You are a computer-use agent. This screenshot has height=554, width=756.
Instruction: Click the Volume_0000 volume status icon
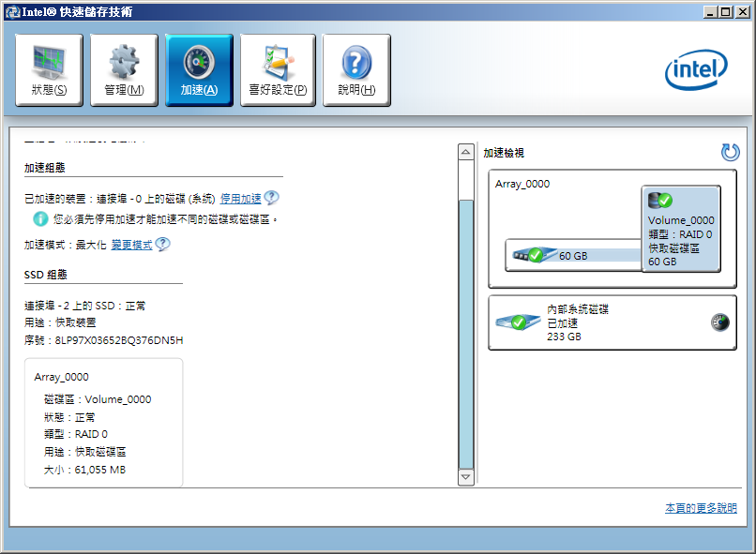660,200
